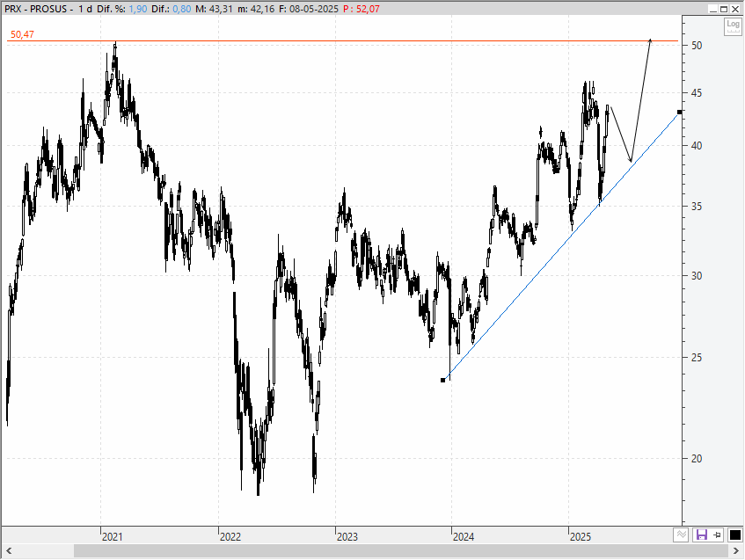This screenshot has width=745, height=560.
Task: Click the trendline's upper end handle
Action: pyautogui.click(x=679, y=113)
